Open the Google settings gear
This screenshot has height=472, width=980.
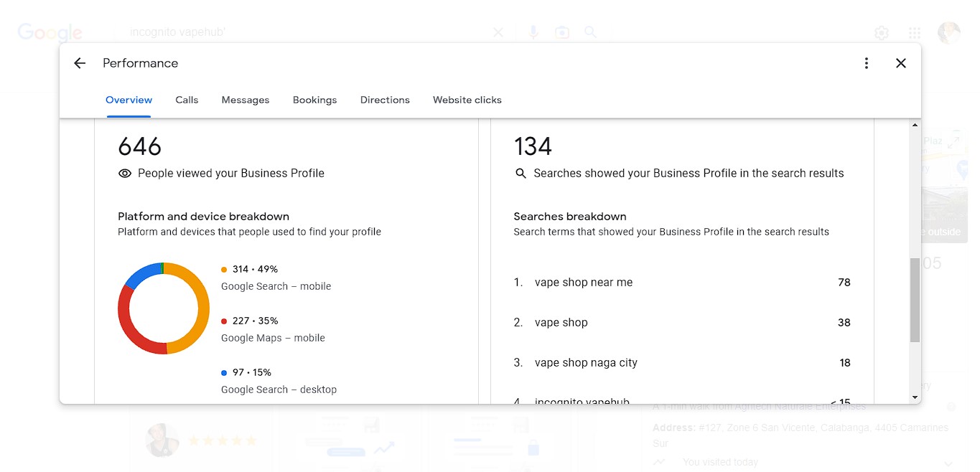[882, 33]
